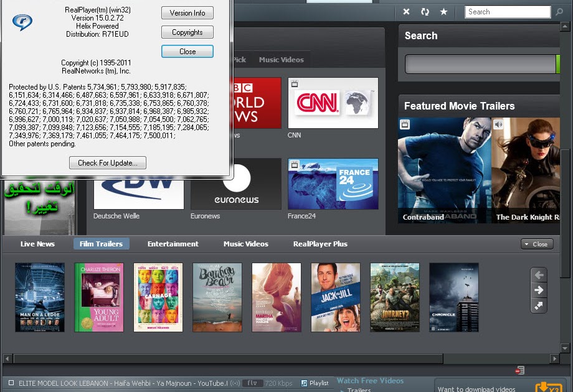This screenshot has height=392, width=573.
Task: Open the Martha Marcy May Marlene poster
Action: [x=277, y=297]
